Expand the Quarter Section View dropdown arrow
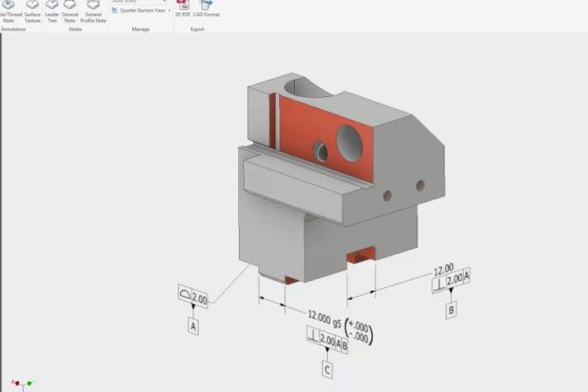Viewport: 588px width, 392px height. click(x=168, y=10)
